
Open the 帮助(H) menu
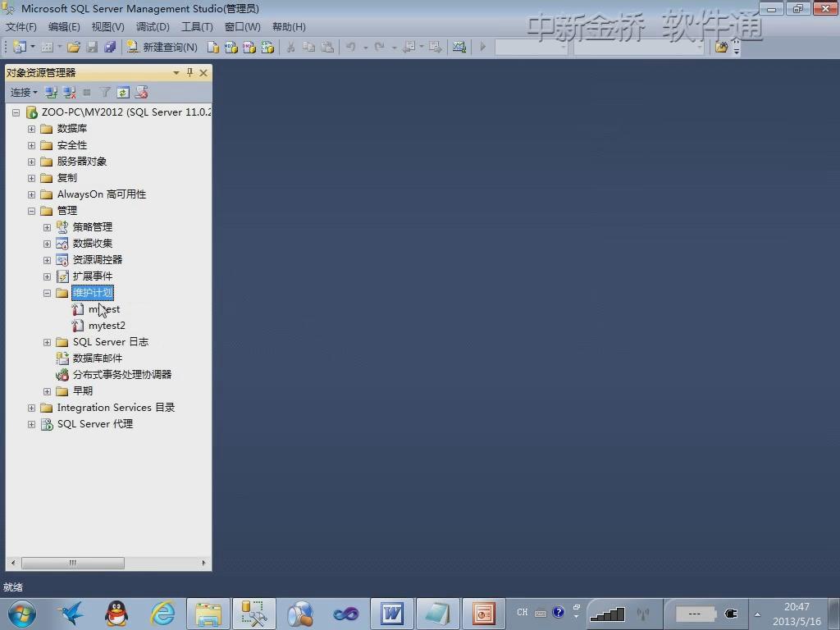[289, 27]
